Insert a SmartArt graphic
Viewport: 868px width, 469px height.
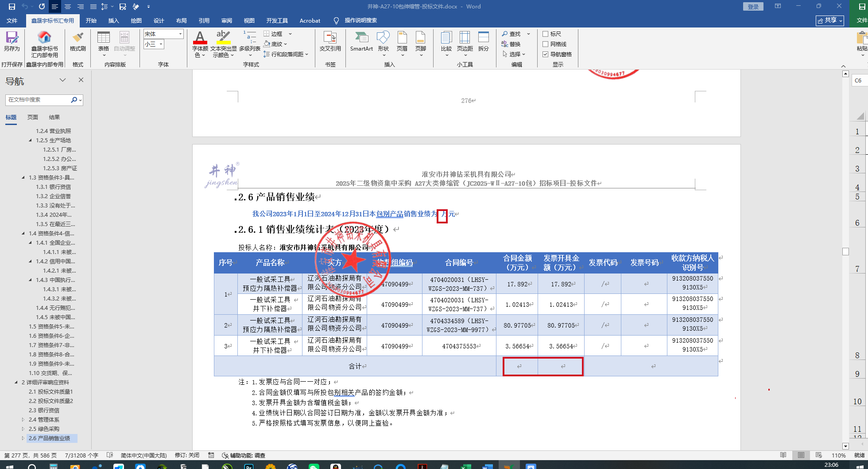361,41
